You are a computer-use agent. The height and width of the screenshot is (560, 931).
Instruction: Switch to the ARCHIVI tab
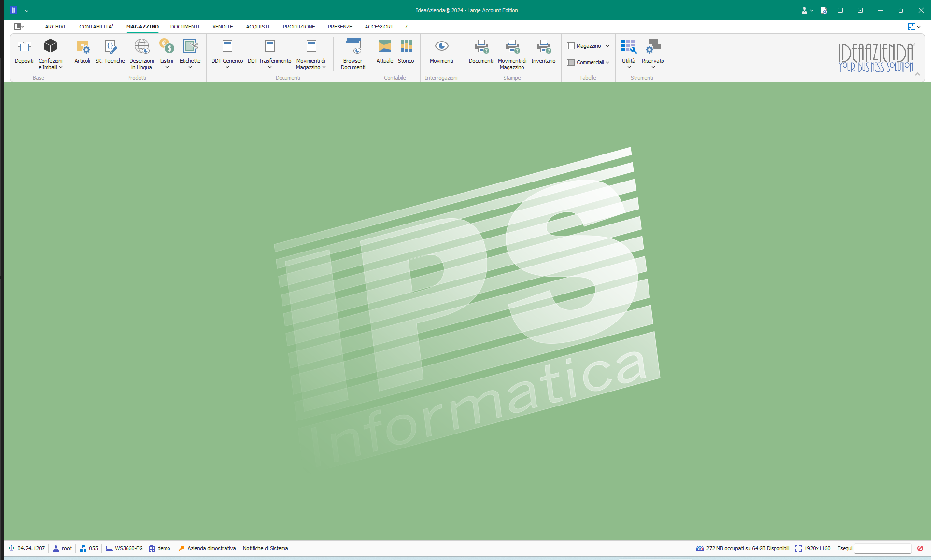coord(56,27)
